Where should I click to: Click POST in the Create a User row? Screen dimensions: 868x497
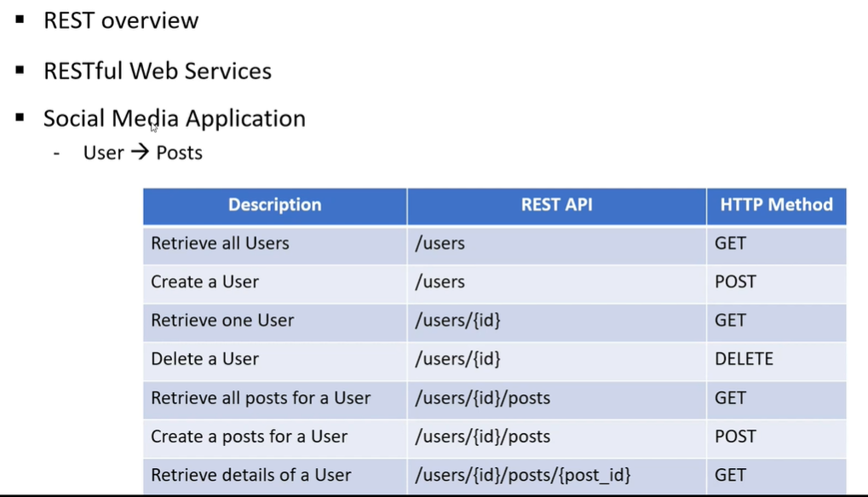coord(735,282)
